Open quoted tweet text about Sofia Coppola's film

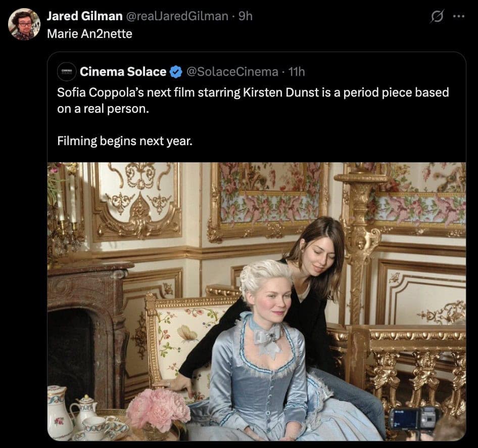point(253,101)
